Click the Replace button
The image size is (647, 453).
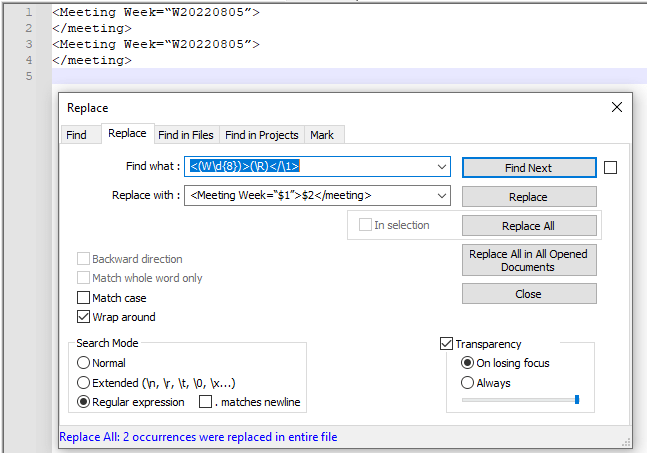pos(529,197)
